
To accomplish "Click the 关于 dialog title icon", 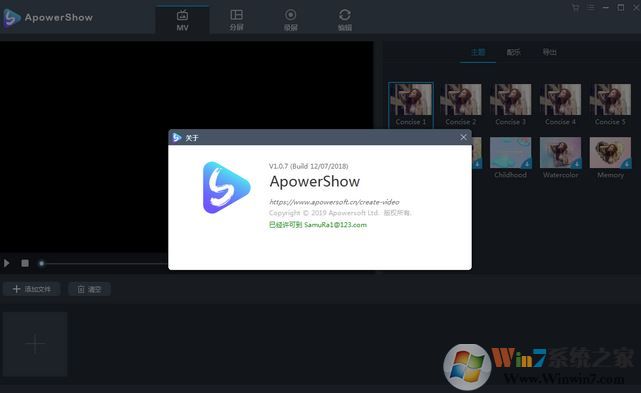I will point(177,137).
